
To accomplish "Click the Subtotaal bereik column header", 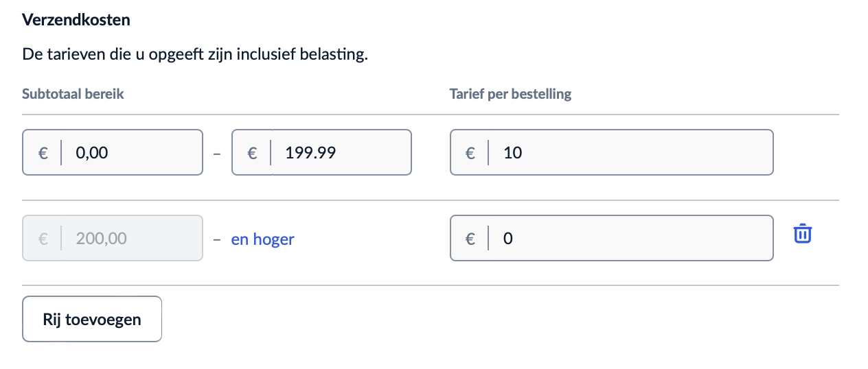I will tap(73, 94).
